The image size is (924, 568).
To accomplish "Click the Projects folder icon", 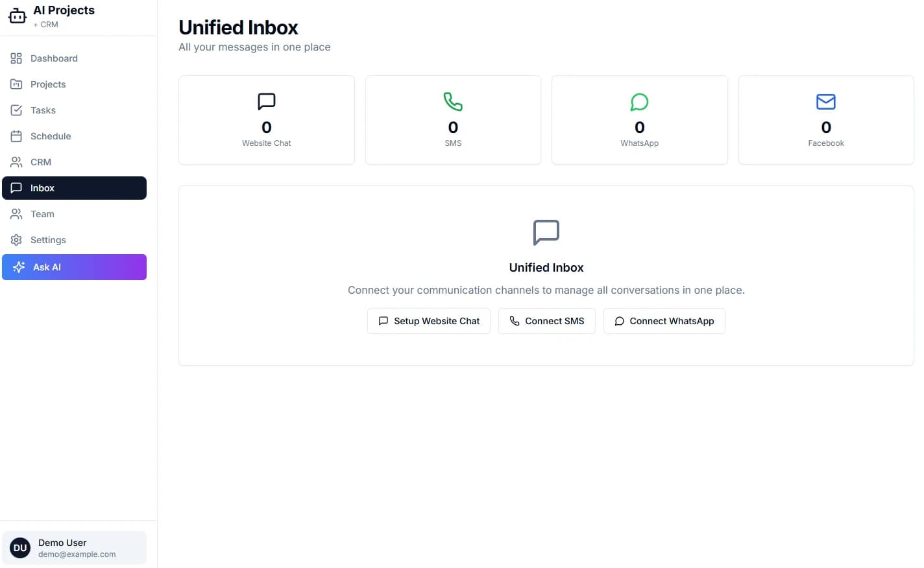I will (x=16, y=84).
